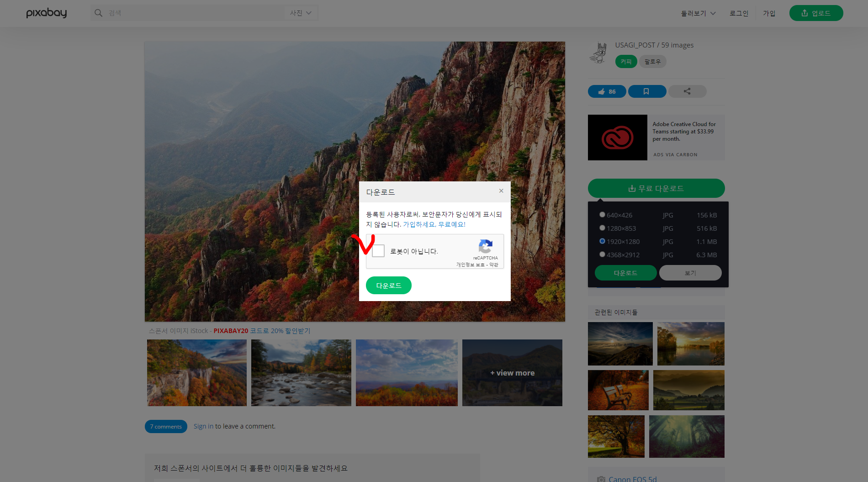Click Adobe Creative Cloud for Teams ad text
The width and height of the screenshot is (868, 482).
(684, 131)
